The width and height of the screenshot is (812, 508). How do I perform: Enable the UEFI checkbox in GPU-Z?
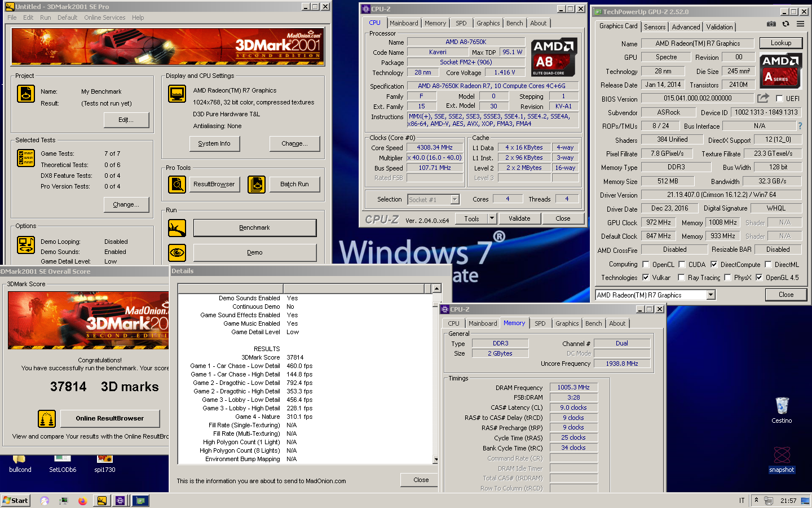coord(779,99)
